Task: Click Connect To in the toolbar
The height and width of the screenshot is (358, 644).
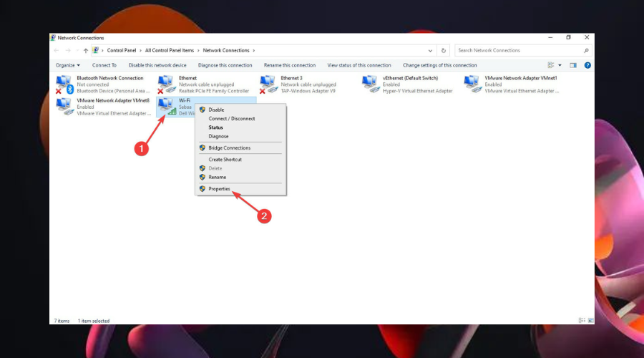Action: point(104,65)
